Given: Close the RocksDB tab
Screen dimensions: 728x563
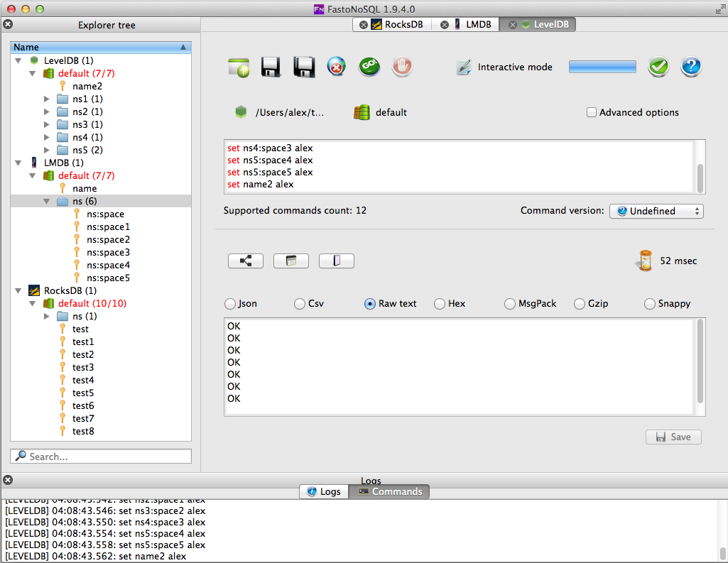Looking at the screenshot, I should pos(364,25).
